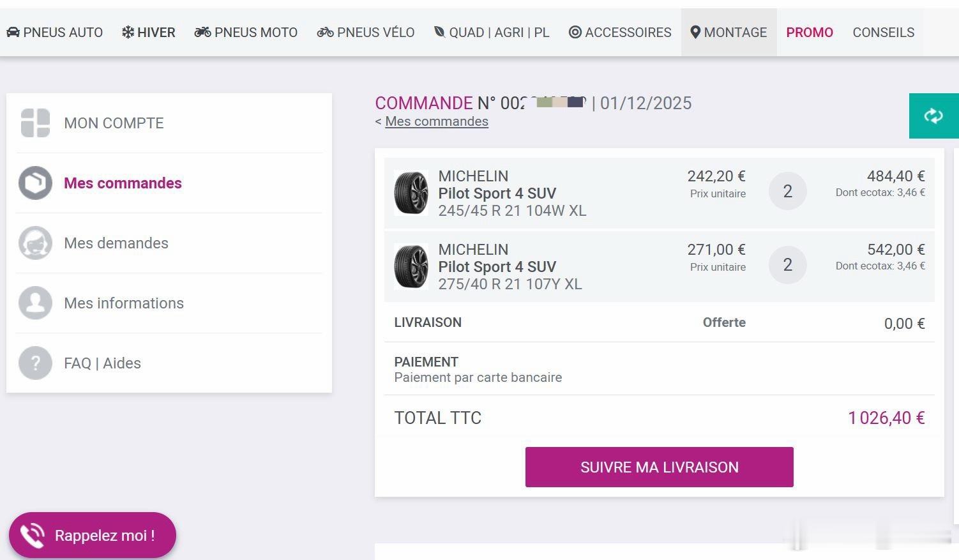Click quantity badge of the 107Y tire

pyautogui.click(x=788, y=265)
